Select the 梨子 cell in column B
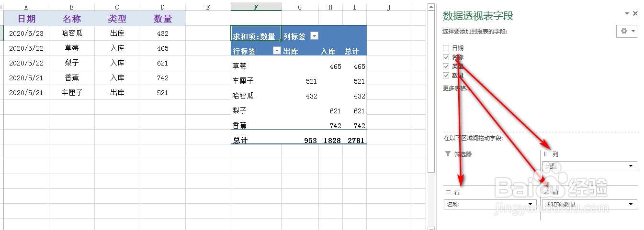 pos(71,63)
